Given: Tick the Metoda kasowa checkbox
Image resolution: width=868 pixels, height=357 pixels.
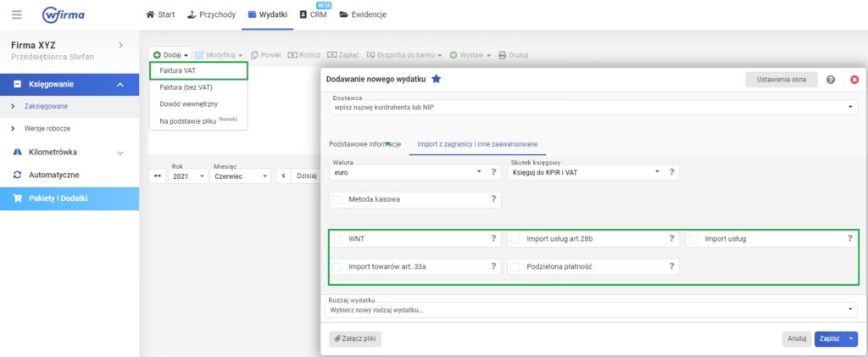Looking at the screenshot, I should [x=337, y=199].
